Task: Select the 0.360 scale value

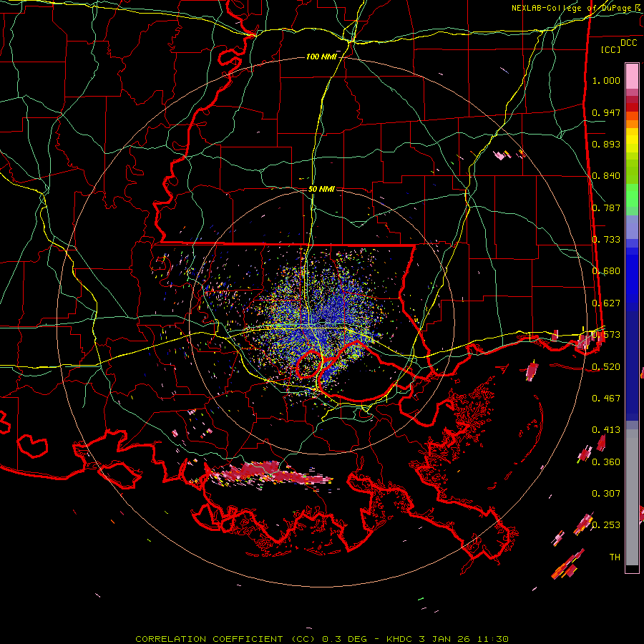Action: pyautogui.click(x=606, y=462)
